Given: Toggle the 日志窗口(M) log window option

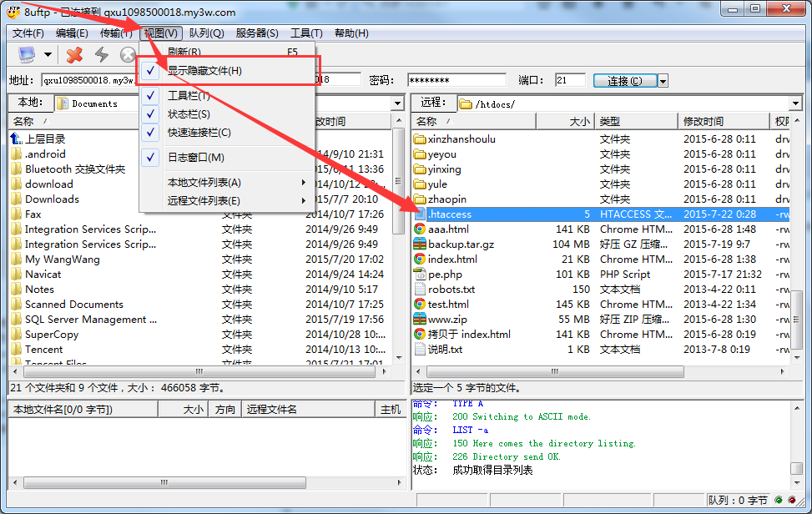Looking at the screenshot, I should pos(195,158).
